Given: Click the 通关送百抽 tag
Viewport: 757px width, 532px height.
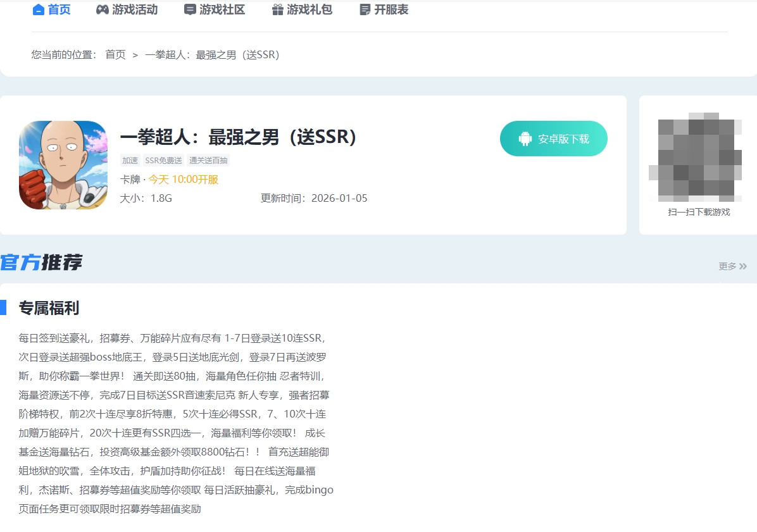Looking at the screenshot, I should coord(208,161).
